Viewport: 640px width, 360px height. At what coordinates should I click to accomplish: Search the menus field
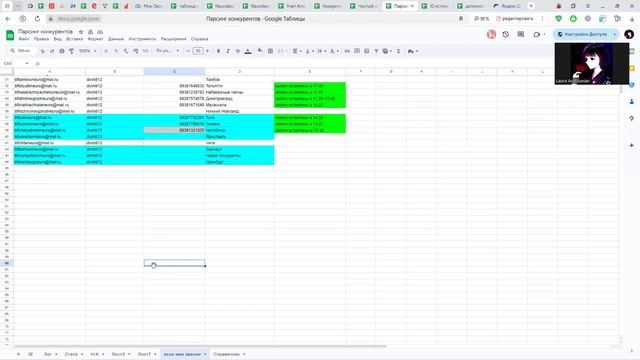[21, 51]
